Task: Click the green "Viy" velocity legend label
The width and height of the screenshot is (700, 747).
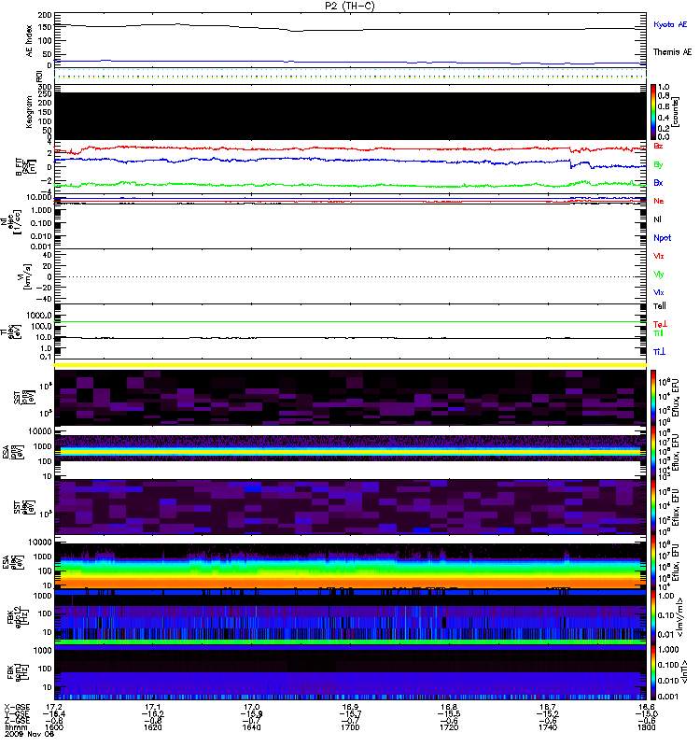Action: click(658, 275)
